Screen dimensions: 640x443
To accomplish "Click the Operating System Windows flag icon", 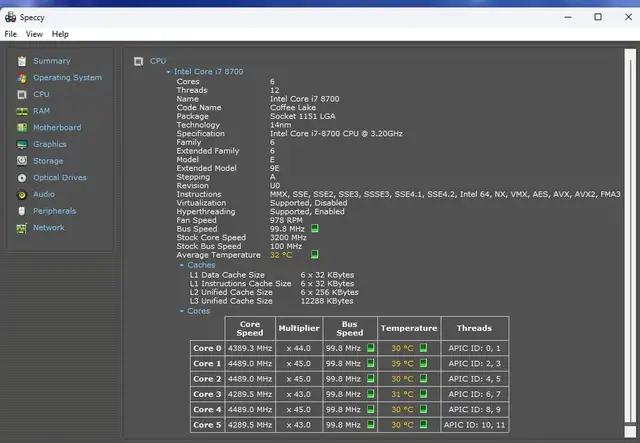I will (x=22, y=78).
